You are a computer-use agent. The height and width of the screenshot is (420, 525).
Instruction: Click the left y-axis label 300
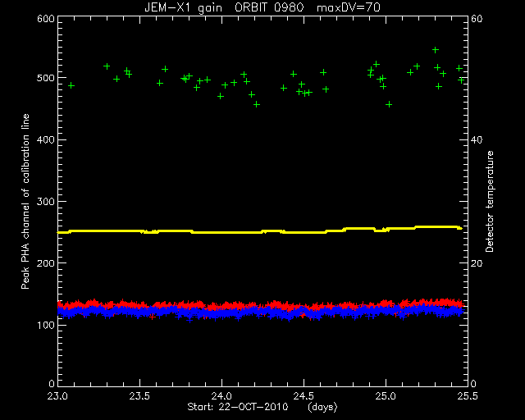click(46, 201)
